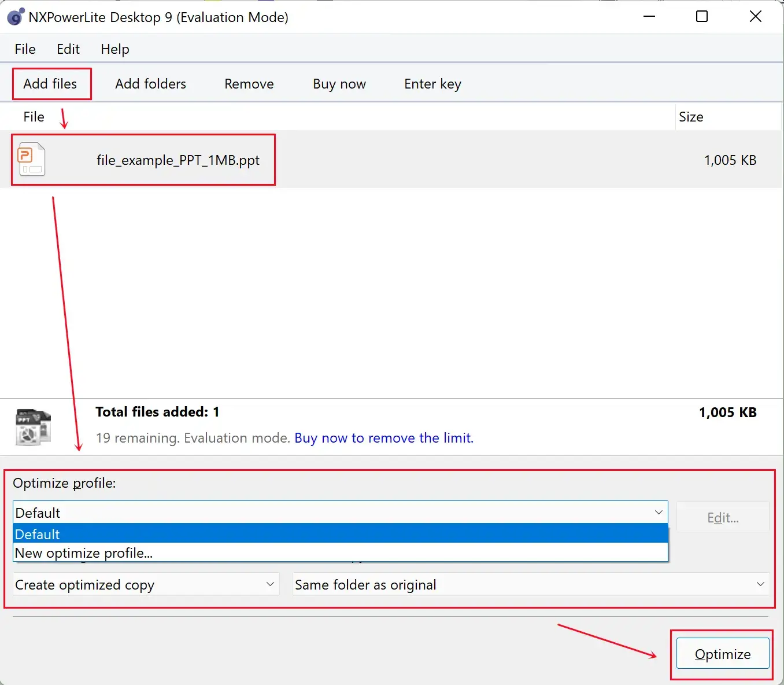Click Remove in the toolbar

tap(249, 84)
